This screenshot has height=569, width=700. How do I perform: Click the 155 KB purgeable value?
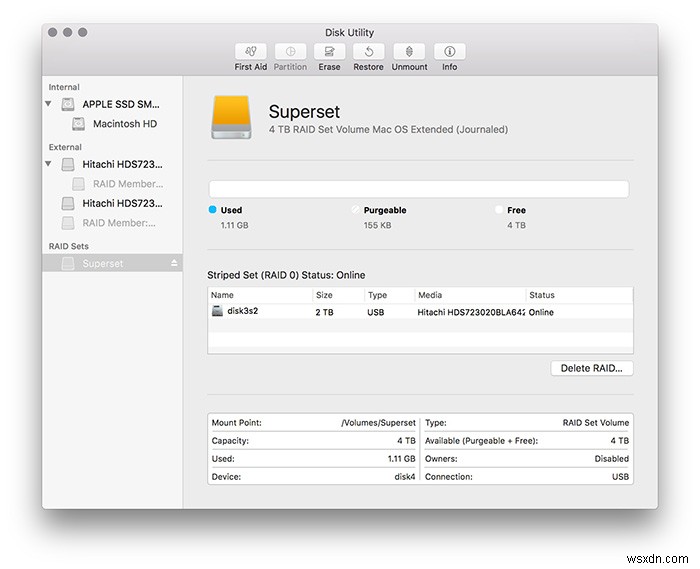(377, 225)
